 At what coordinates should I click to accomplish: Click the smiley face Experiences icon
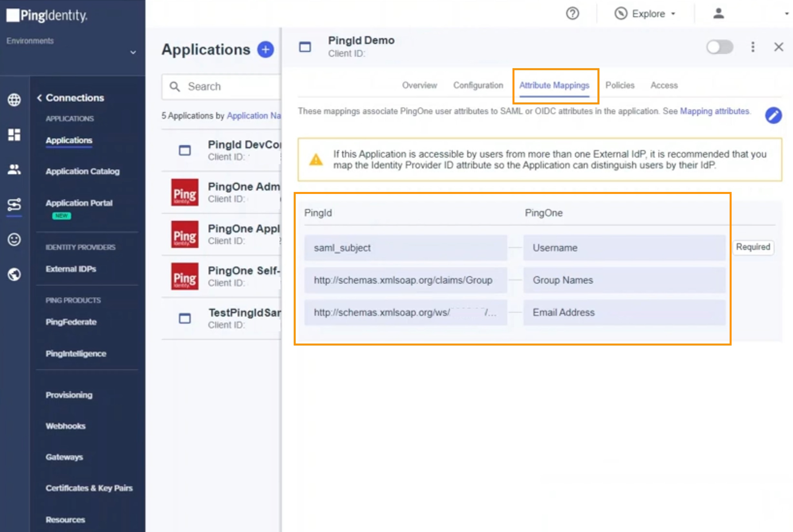(x=14, y=239)
